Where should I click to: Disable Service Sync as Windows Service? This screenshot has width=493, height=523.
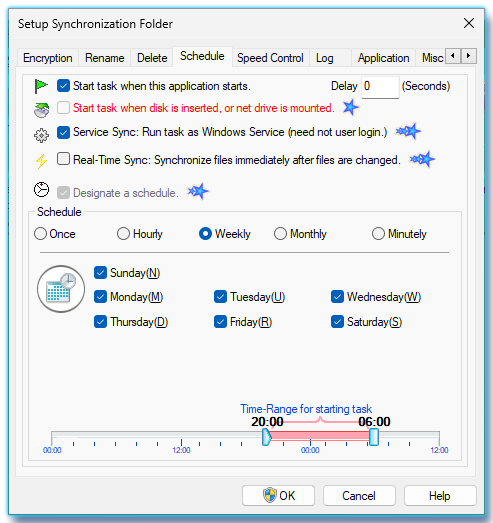click(63, 132)
